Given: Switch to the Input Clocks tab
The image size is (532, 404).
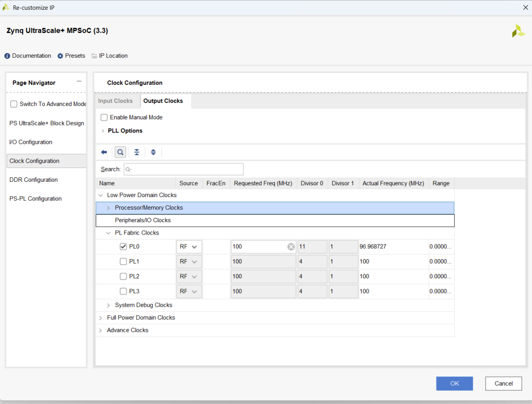Looking at the screenshot, I should pos(115,101).
